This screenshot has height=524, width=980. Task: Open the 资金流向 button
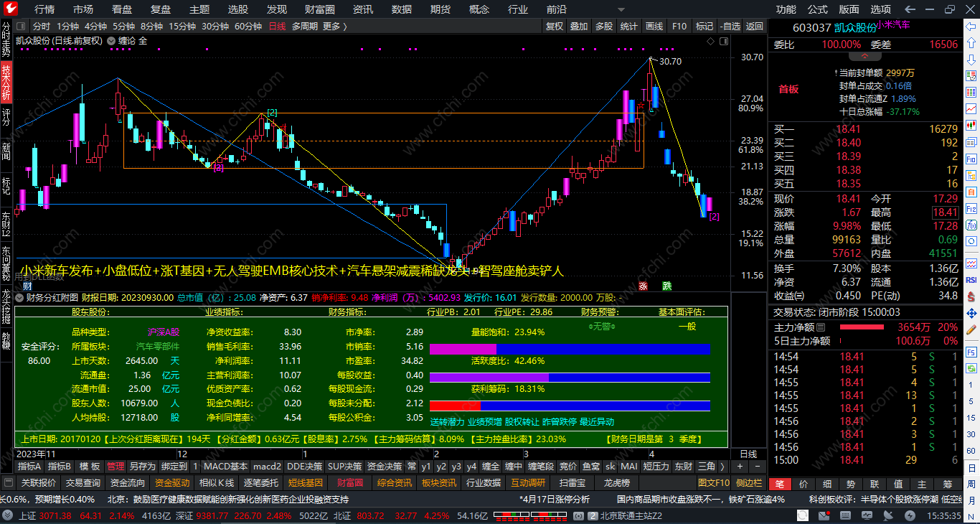pos(128,483)
